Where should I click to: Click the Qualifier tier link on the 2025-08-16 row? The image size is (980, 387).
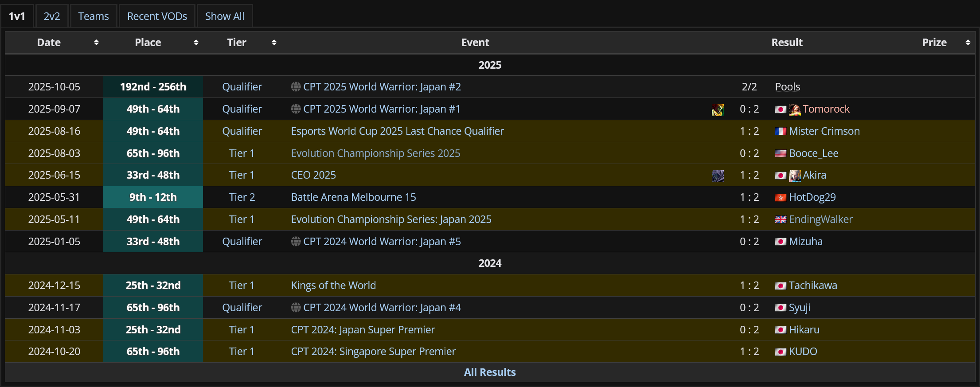tap(242, 131)
